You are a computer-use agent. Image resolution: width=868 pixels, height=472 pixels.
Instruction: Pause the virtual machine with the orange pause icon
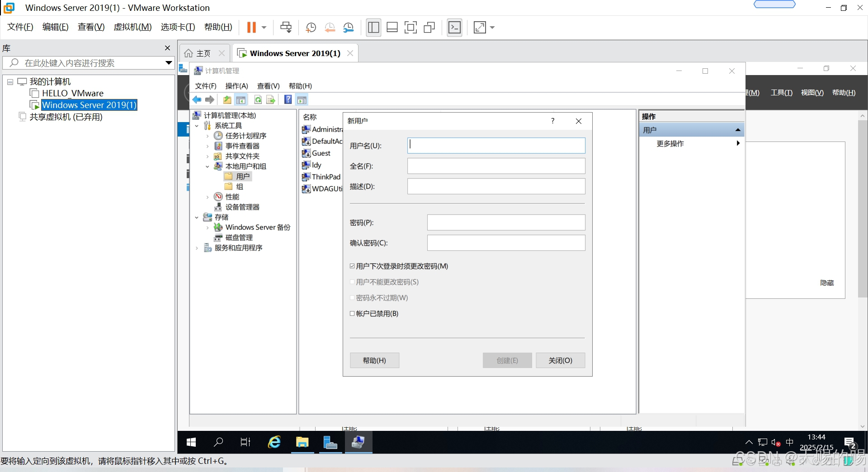[x=251, y=28]
